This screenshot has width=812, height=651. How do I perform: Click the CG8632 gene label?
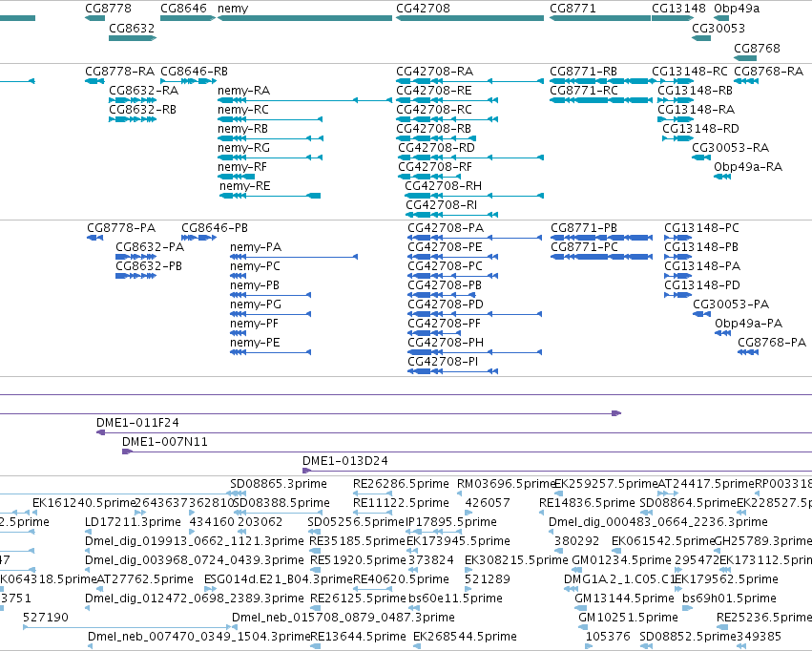click(x=132, y=28)
